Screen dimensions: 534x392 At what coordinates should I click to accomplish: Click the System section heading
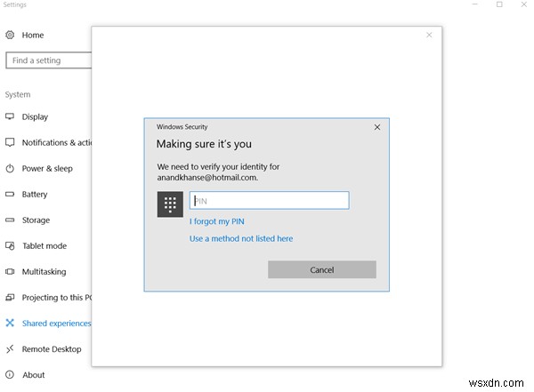tap(18, 94)
